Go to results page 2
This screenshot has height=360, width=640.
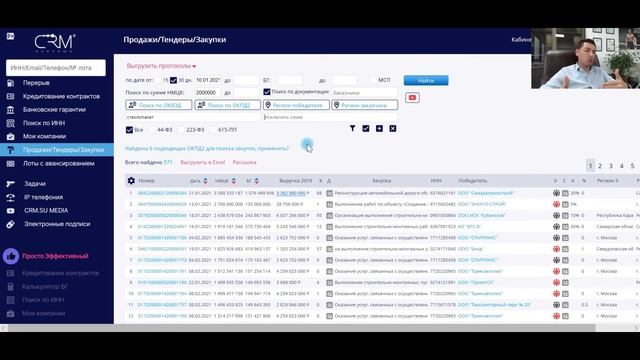(x=600, y=166)
